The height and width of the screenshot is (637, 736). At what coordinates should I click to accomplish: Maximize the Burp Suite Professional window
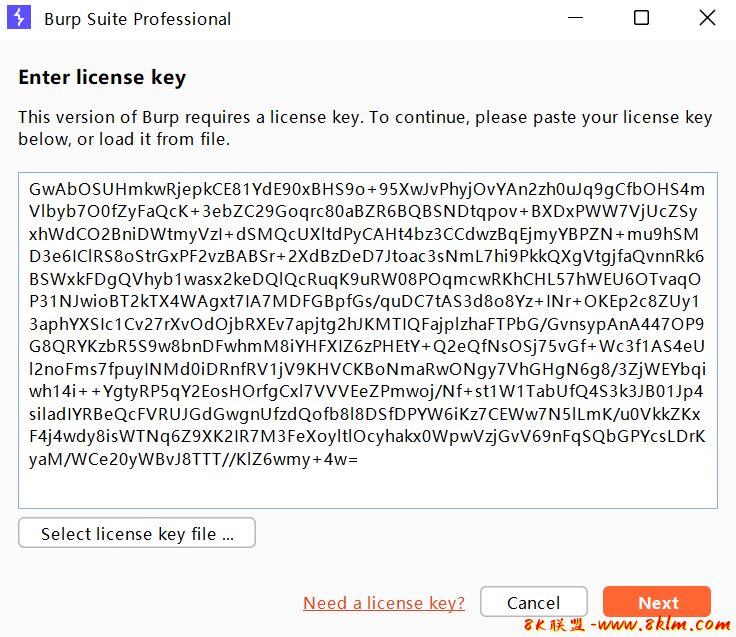(641, 18)
